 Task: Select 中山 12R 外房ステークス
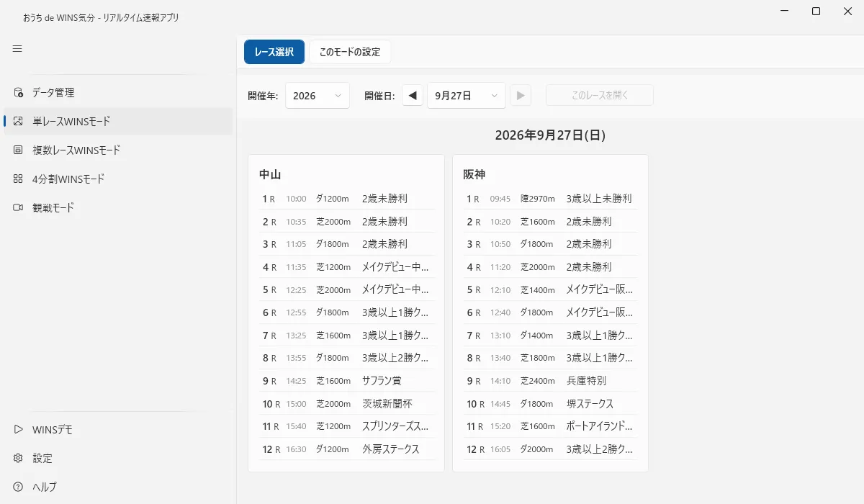[x=346, y=449]
